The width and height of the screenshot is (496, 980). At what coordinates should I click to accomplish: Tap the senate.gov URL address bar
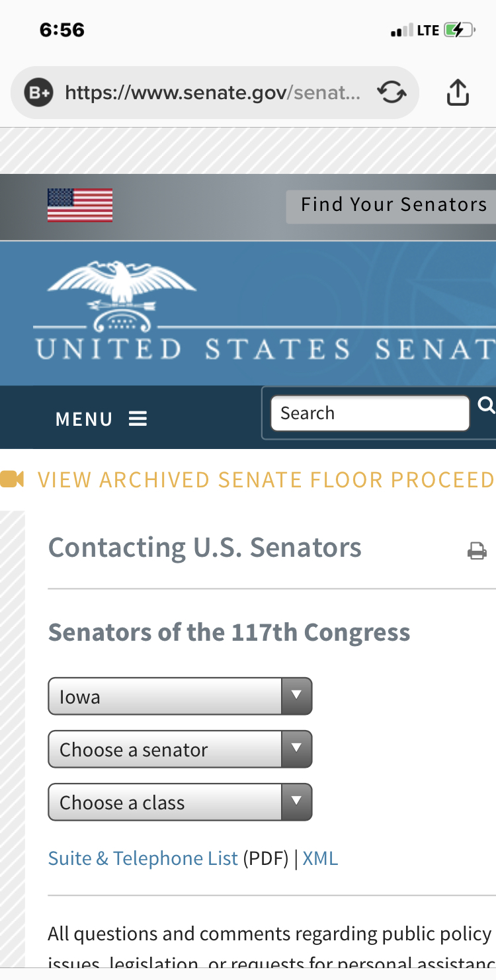pos(214,93)
